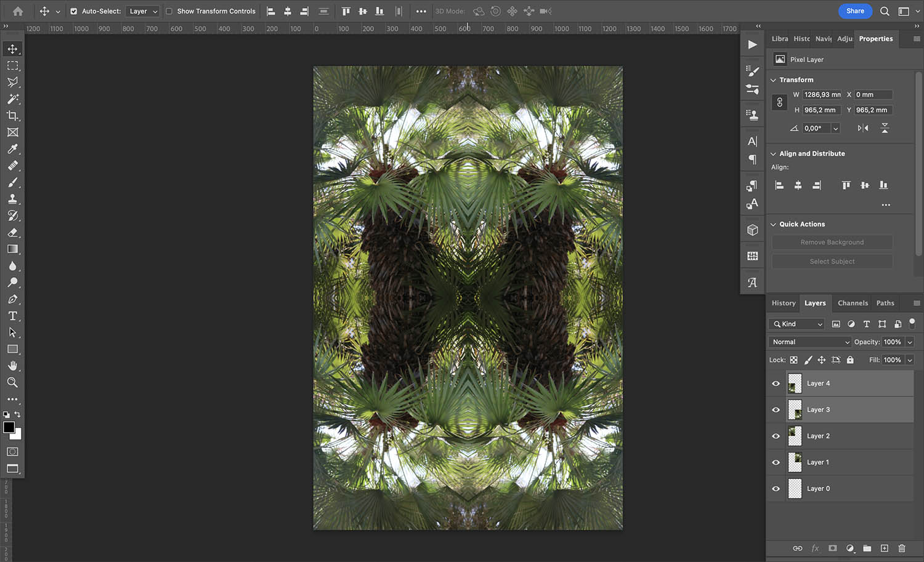Select the Brush tool
The image size is (924, 562).
tap(12, 182)
